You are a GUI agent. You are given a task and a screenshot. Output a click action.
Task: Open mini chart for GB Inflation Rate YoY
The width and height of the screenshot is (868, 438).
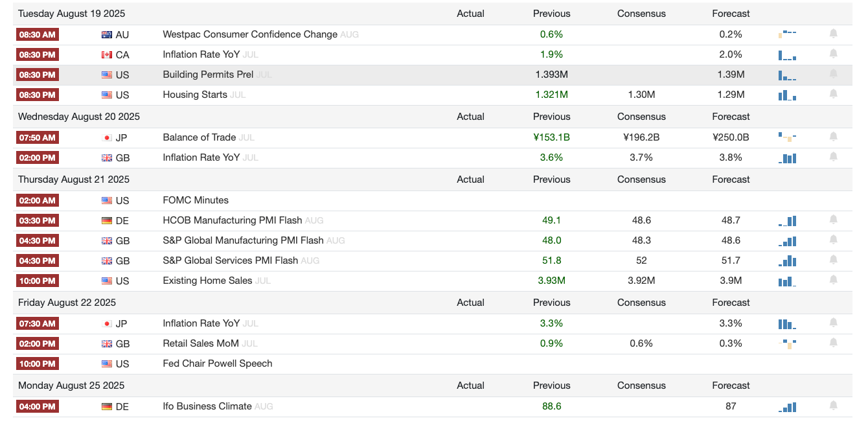tap(787, 158)
